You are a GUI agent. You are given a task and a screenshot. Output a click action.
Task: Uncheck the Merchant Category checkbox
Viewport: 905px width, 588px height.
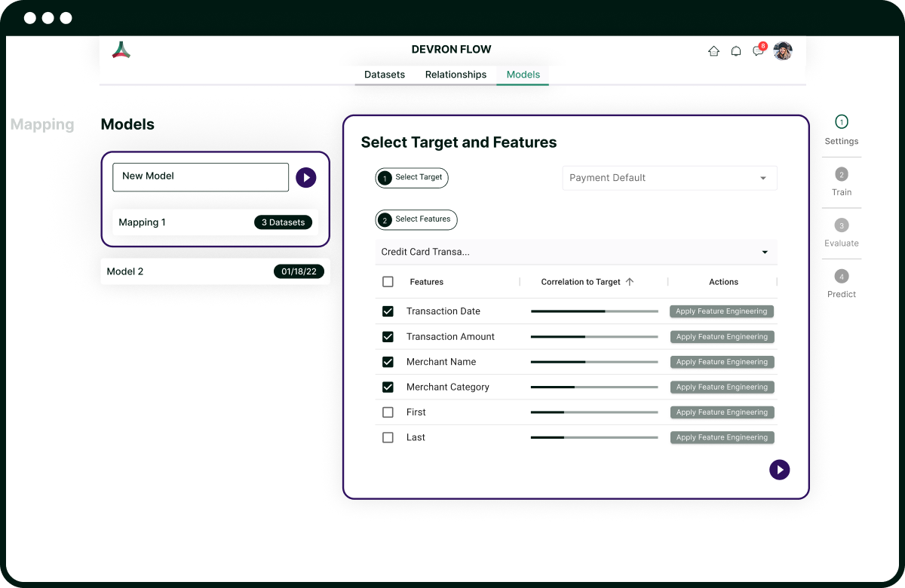tap(388, 387)
